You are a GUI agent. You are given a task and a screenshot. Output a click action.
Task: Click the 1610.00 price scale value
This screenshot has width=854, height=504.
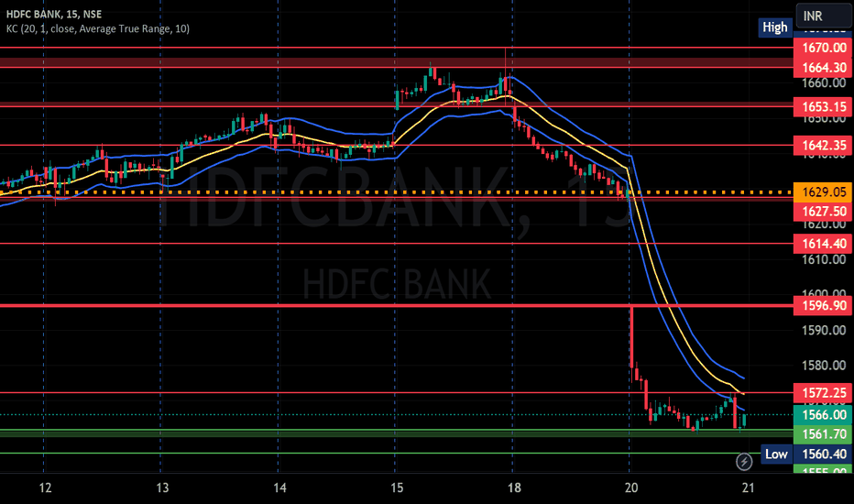coord(824,259)
